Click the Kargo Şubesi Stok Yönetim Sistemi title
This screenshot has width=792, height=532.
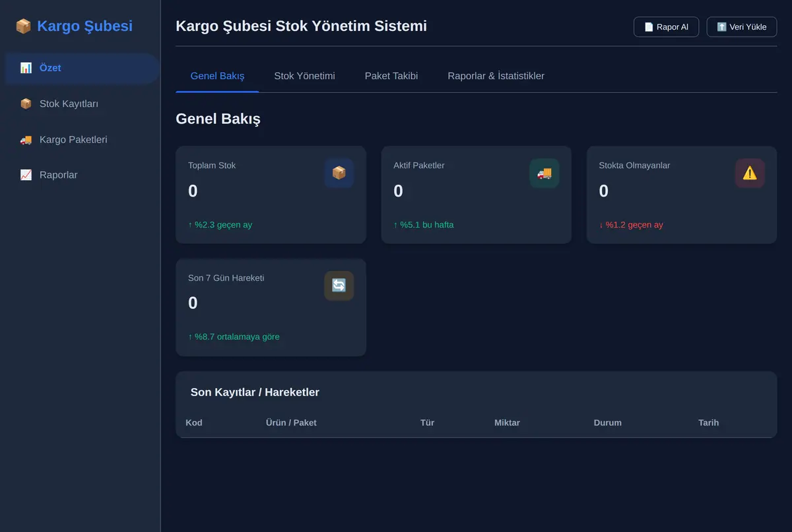pyautogui.click(x=301, y=26)
